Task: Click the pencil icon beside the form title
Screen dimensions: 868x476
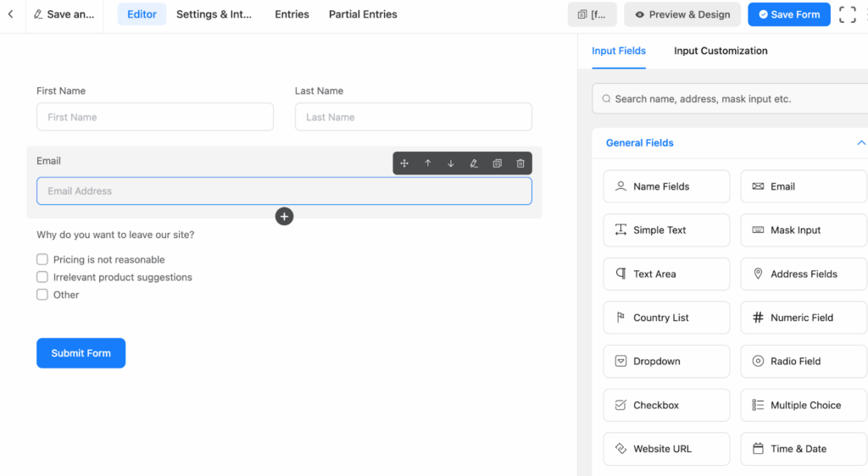Action: [x=37, y=14]
